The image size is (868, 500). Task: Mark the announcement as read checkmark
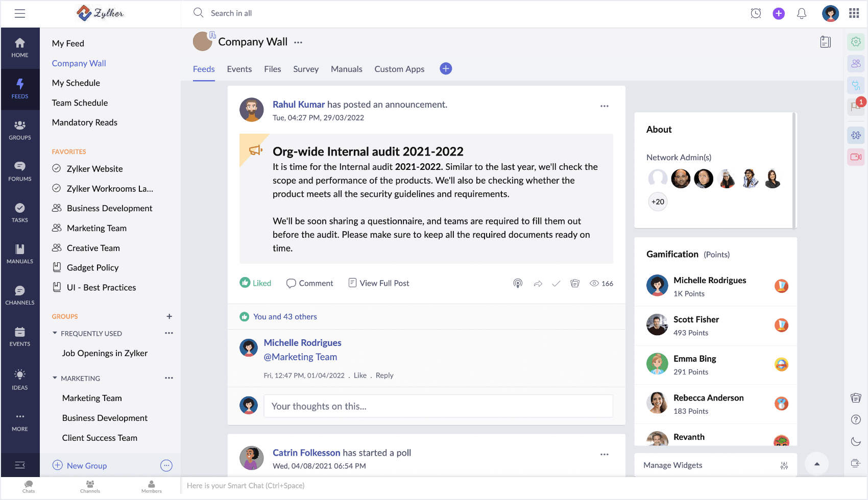coord(556,284)
